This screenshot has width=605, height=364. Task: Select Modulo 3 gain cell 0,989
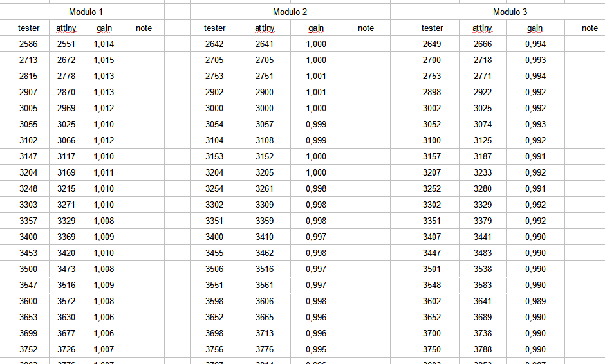pyautogui.click(x=535, y=301)
